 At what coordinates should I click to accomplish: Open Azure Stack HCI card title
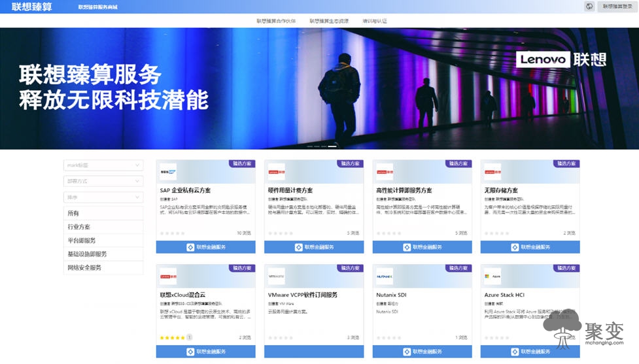click(x=504, y=295)
